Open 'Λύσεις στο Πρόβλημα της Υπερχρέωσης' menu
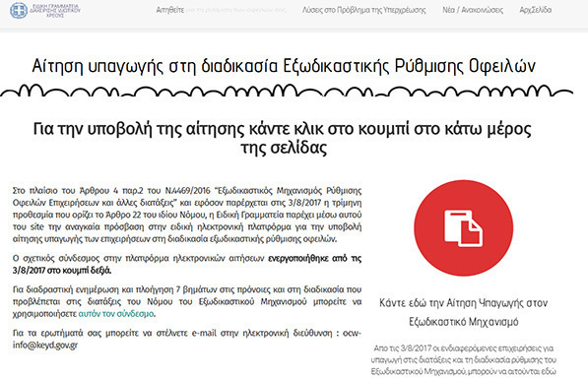588x378 pixels. [364, 10]
